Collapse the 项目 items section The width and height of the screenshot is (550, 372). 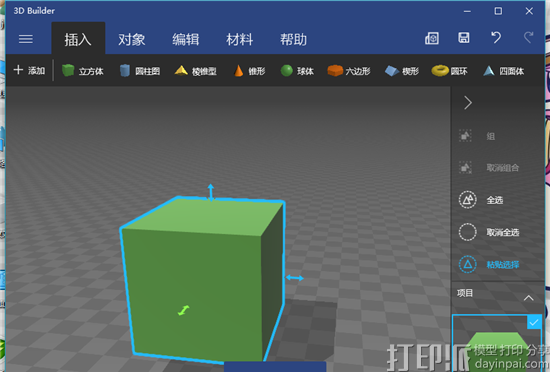529,298
